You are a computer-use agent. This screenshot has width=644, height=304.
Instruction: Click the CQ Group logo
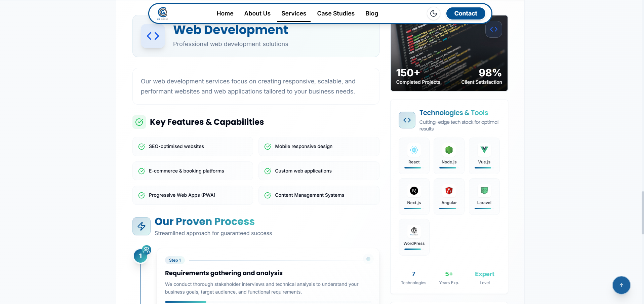tap(163, 13)
